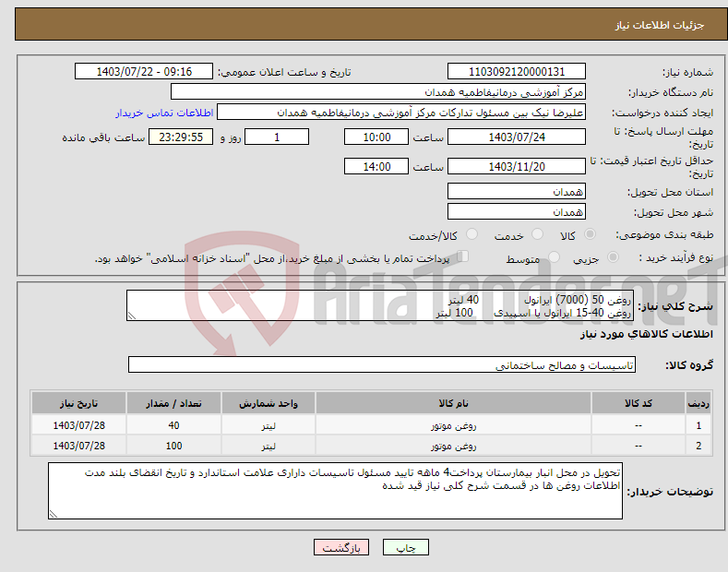Click روغن موتور in row 1
Screen dimensions: 728x572
453,425
